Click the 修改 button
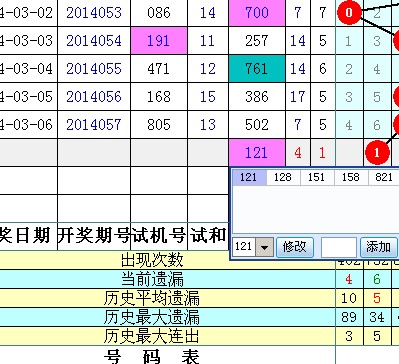The image size is (399, 364). point(295,247)
